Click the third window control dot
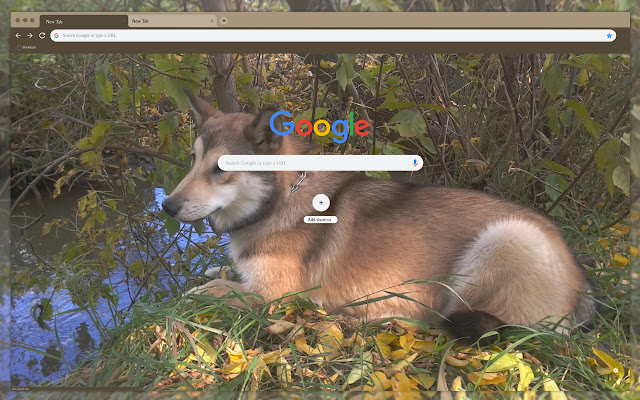 tap(32, 20)
